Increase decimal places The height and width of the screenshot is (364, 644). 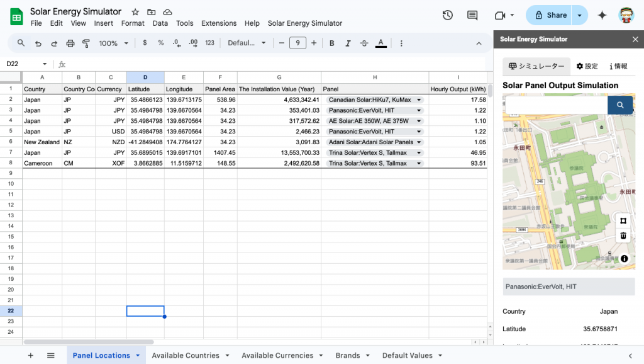193,43
